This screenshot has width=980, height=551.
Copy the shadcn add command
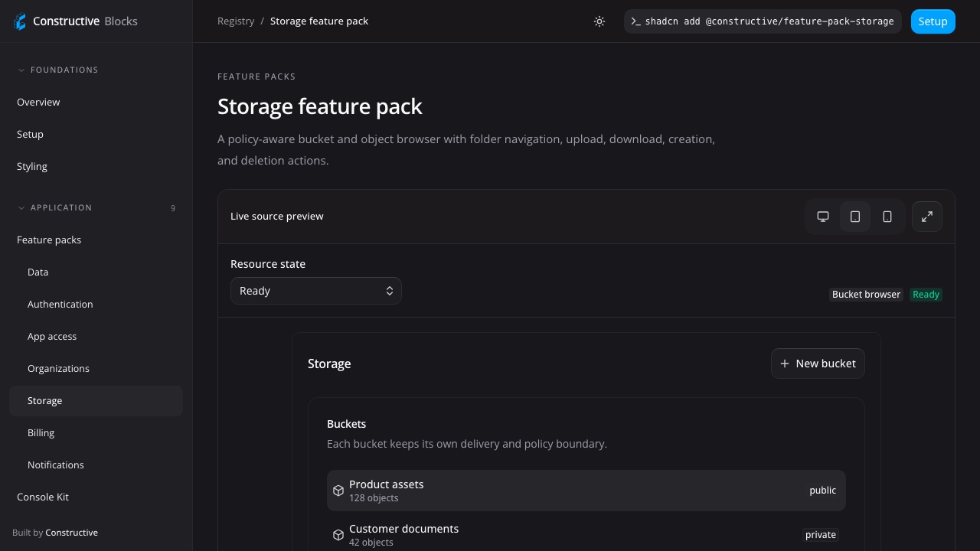pos(763,21)
